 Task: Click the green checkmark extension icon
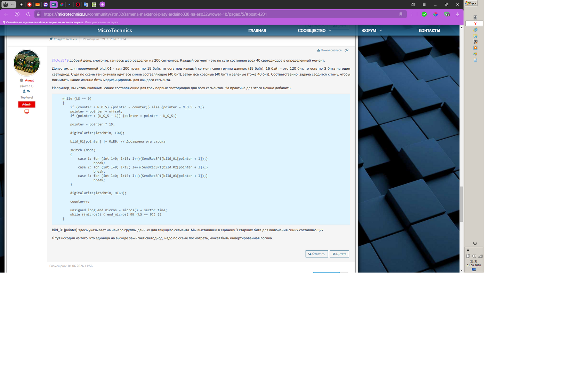424,14
